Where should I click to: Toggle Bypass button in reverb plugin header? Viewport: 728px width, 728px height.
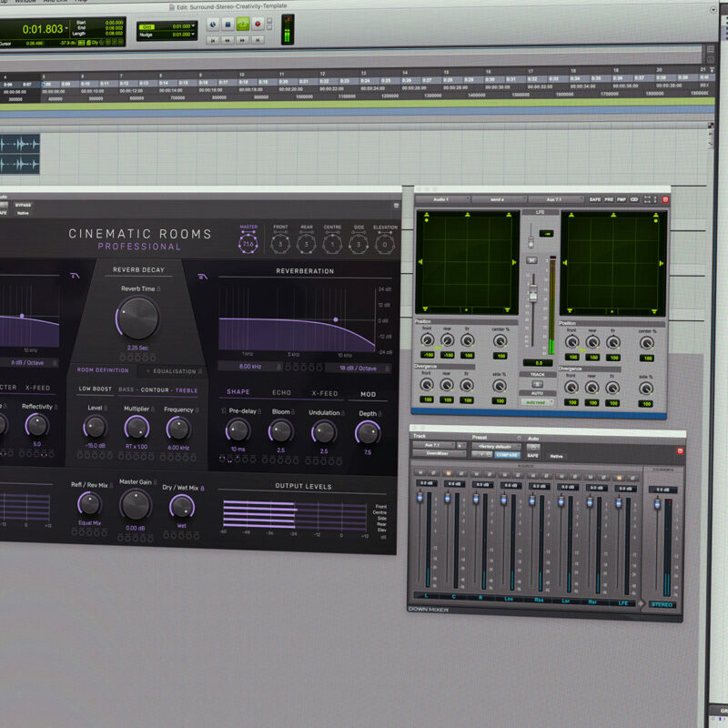point(23,205)
